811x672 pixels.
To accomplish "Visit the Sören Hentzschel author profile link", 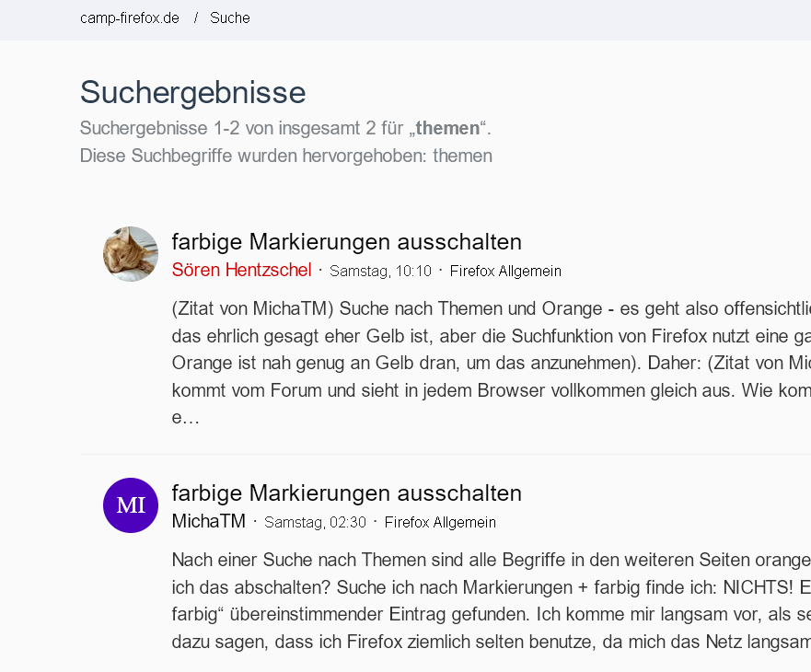I will tap(241, 271).
